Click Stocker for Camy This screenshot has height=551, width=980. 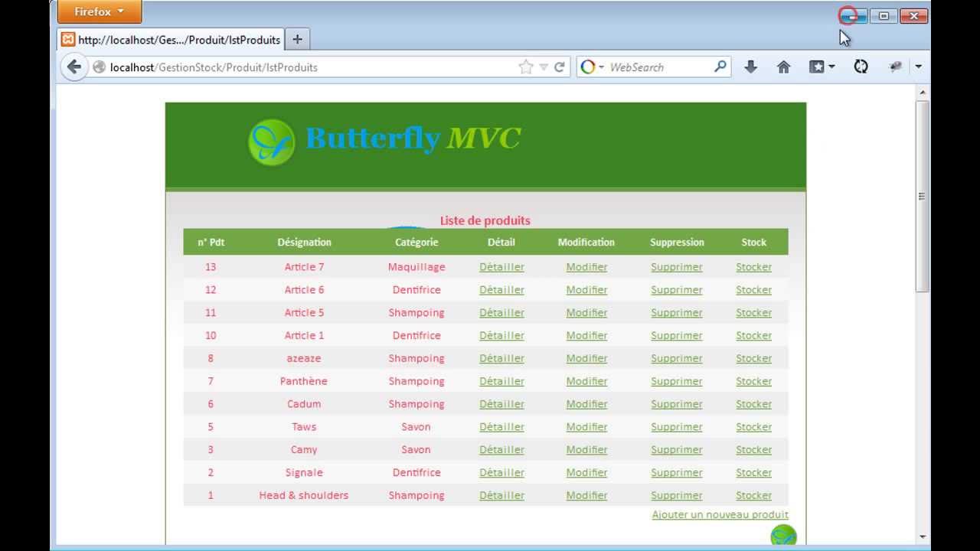click(753, 450)
